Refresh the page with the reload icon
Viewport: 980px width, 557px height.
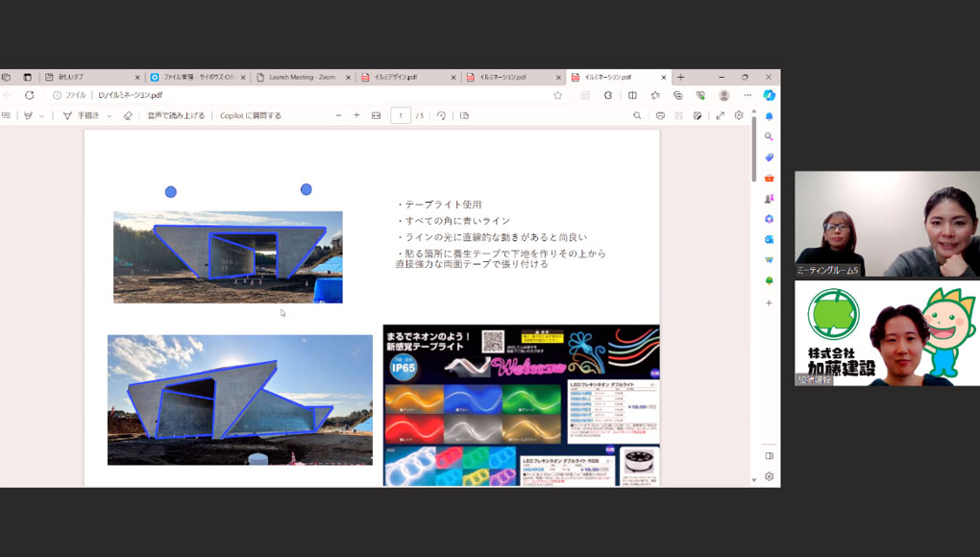tap(30, 95)
